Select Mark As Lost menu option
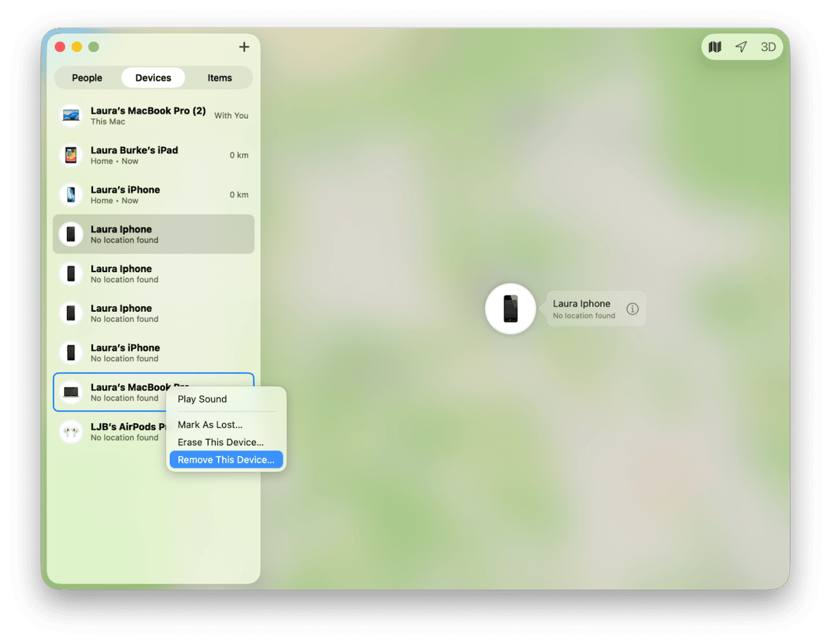831x644 pixels. (x=210, y=425)
